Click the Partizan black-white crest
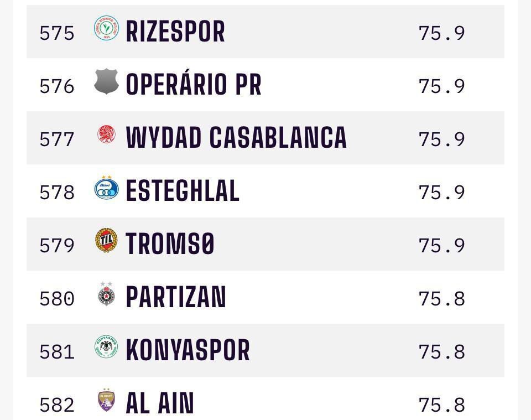Image resolution: width=531 pixels, height=420 pixels. (106, 294)
